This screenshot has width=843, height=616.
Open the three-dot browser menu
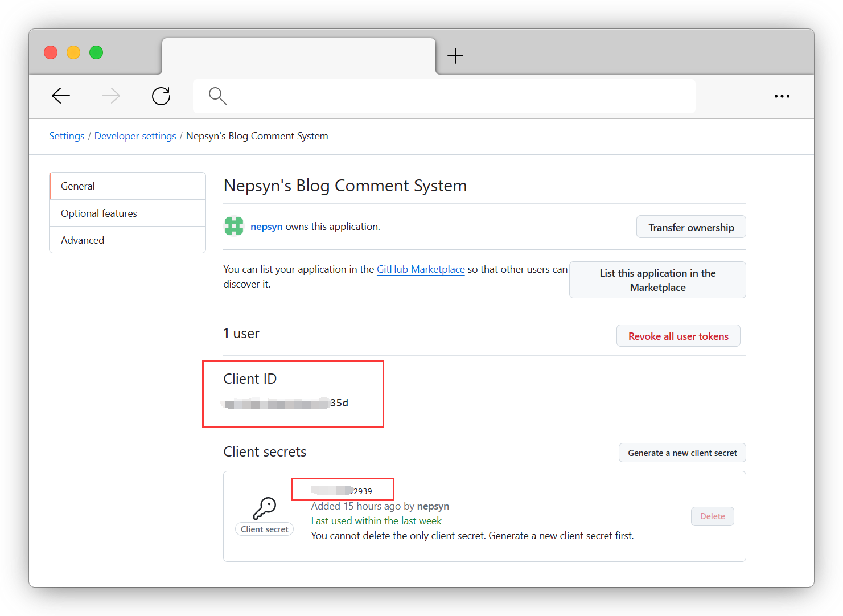[x=782, y=96]
